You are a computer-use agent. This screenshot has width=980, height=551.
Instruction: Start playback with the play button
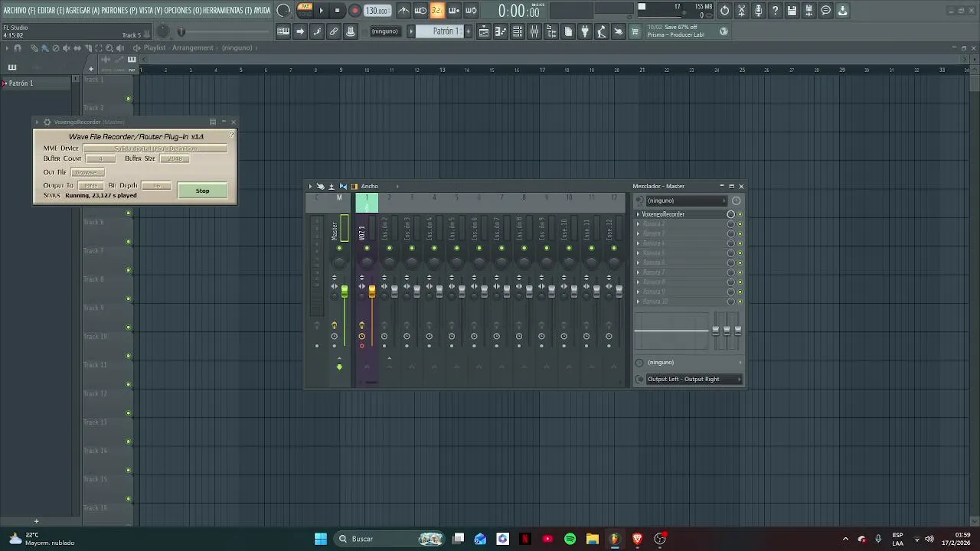tap(321, 11)
